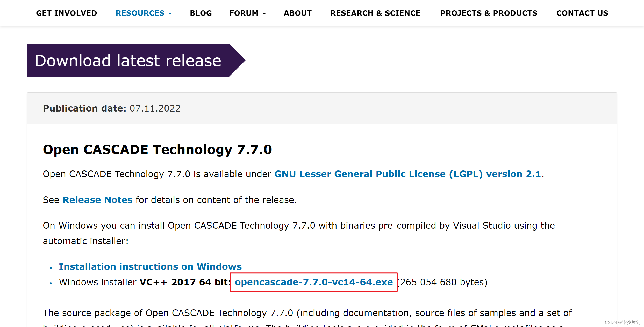Click the CSDN watermark in the corner

point(622,322)
